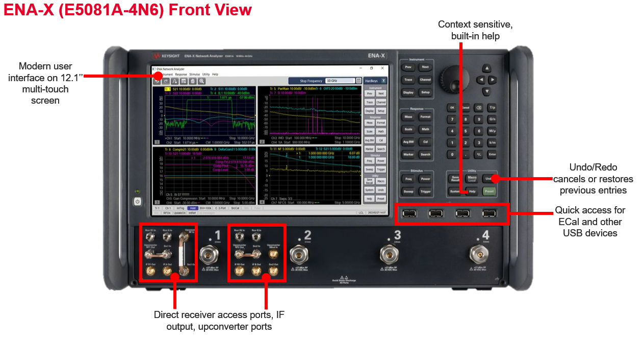Click the redo arrow icon in on-screen toolbar
This screenshot has height=341, width=644.
[x=166, y=81]
